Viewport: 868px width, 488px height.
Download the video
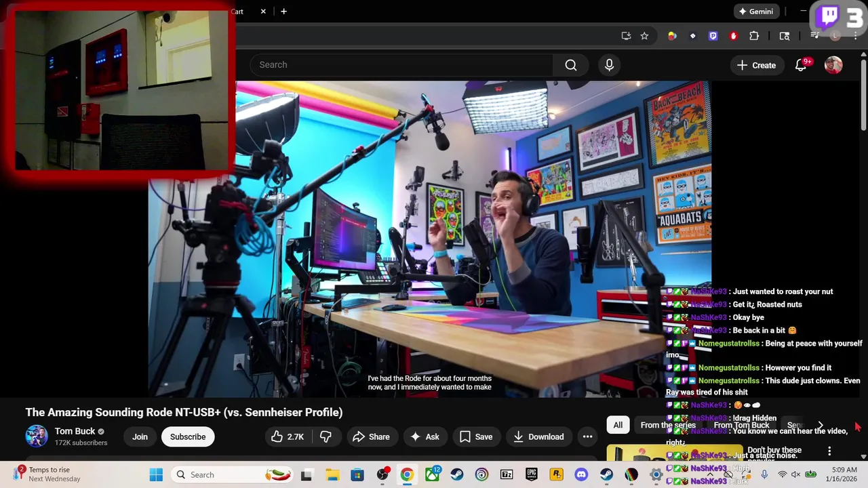coord(539,436)
